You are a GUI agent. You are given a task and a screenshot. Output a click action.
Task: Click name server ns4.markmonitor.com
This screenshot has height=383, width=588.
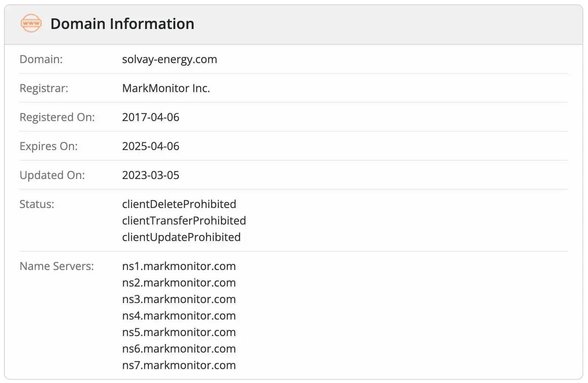(179, 315)
